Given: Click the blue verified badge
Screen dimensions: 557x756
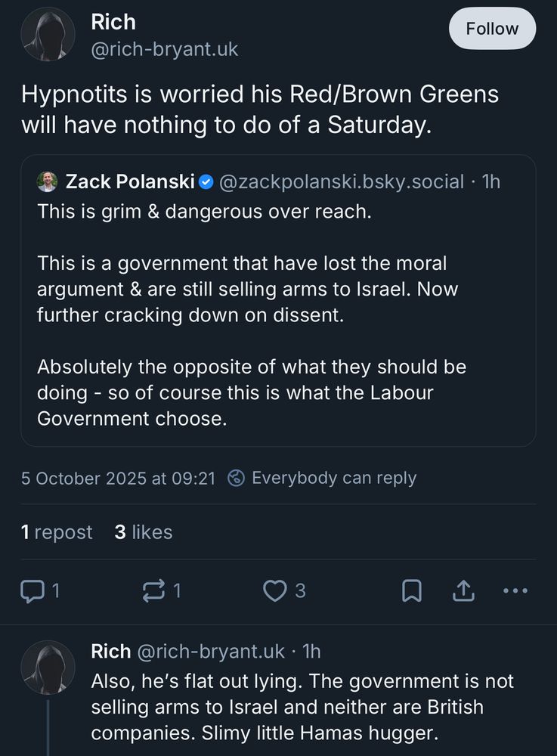Looking at the screenshot, I should [x=206, y=181].
